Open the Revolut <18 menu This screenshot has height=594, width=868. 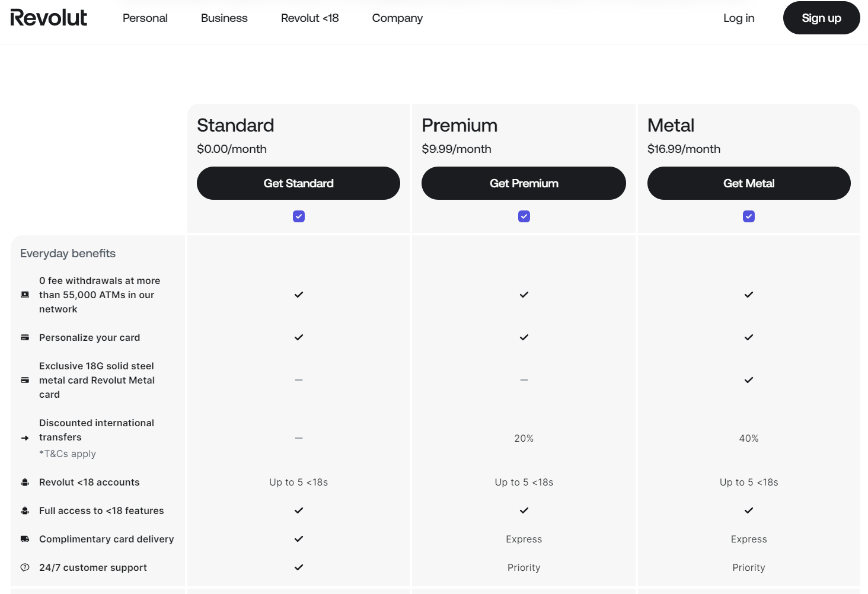point(310,18)
